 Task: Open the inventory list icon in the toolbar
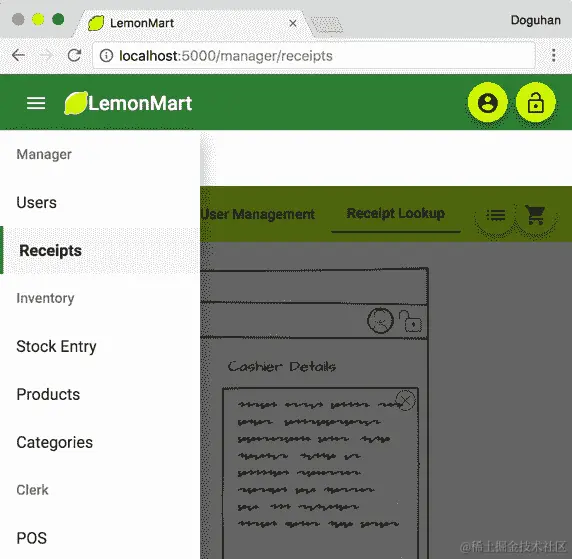(x=495, y=215)
